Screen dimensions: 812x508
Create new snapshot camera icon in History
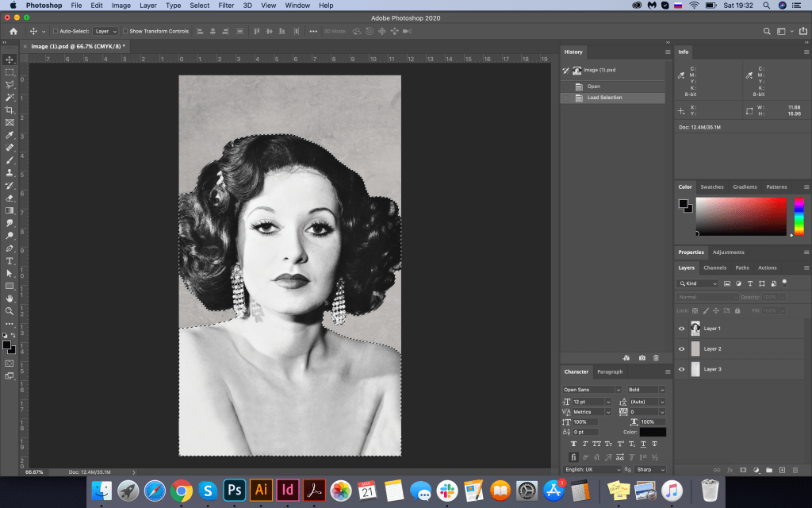coord(642,358)
